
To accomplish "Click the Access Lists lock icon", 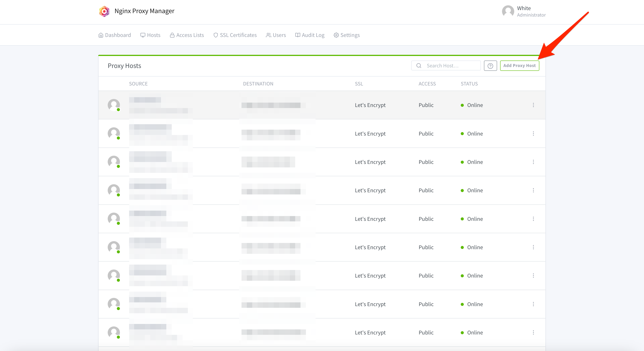I will pyautogui.click(x=172, y=35).
